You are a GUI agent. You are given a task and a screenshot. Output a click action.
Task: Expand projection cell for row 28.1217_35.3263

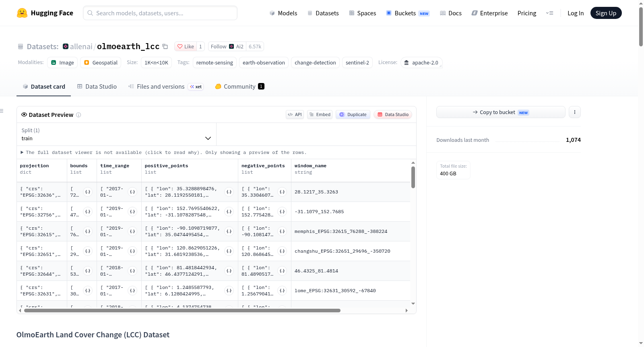coord(42,192)
